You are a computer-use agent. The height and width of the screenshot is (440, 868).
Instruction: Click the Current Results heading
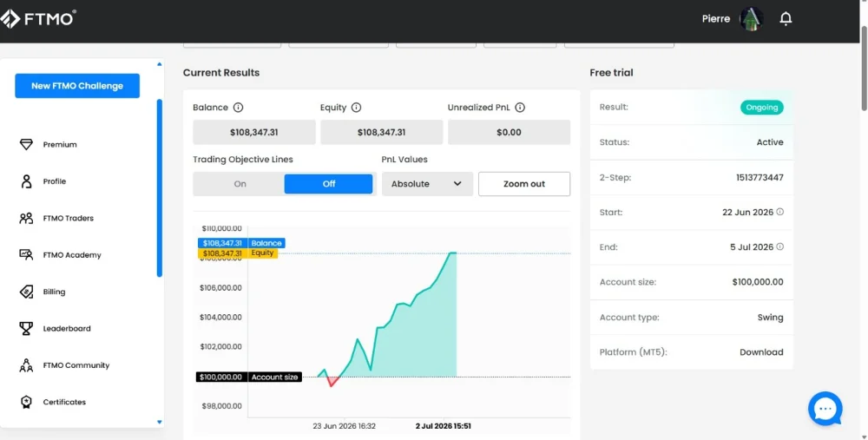(x=220, y=73)
